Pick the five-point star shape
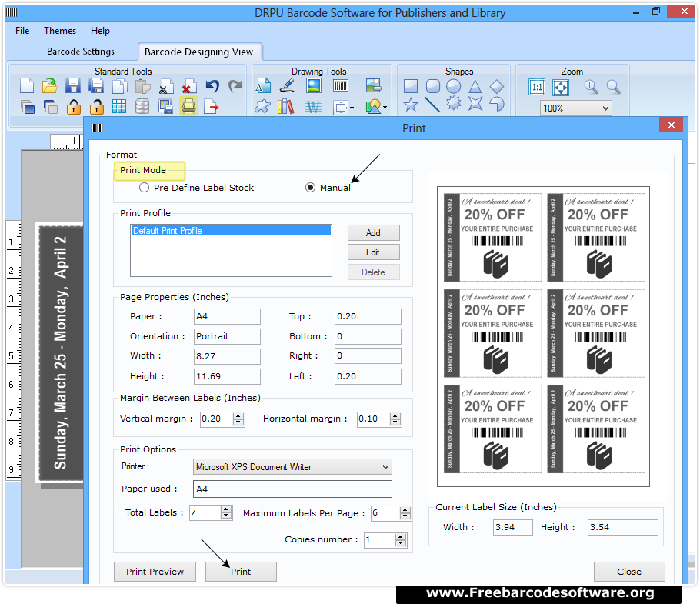 pos(411,105)
